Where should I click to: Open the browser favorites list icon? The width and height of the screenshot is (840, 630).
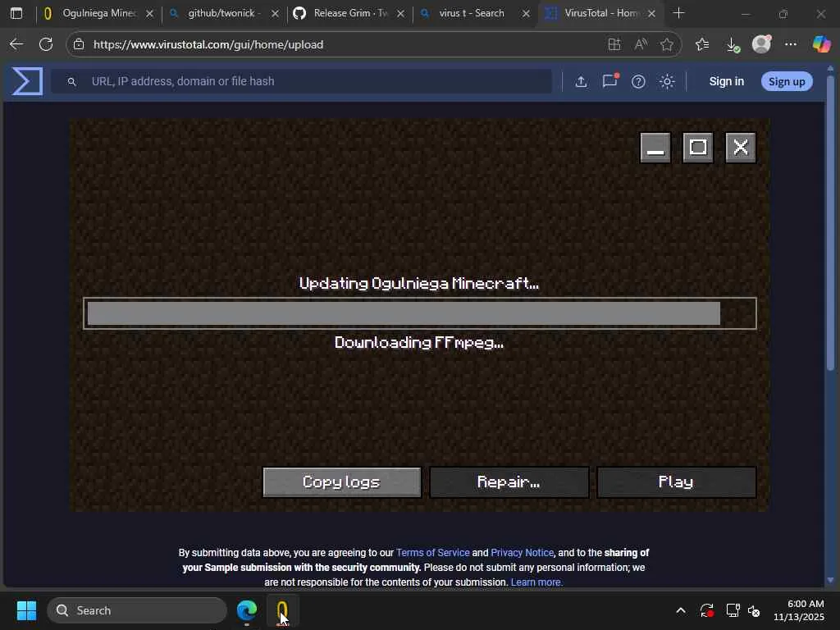pos(702,44)
